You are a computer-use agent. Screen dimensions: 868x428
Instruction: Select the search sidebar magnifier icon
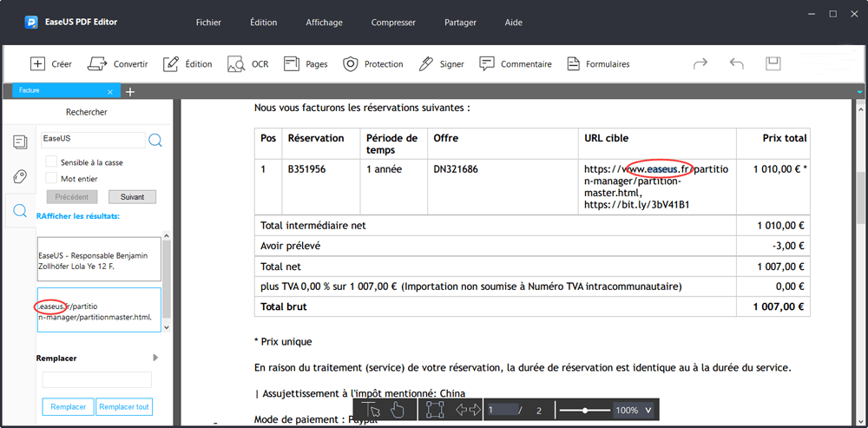[x=20, y=211]
